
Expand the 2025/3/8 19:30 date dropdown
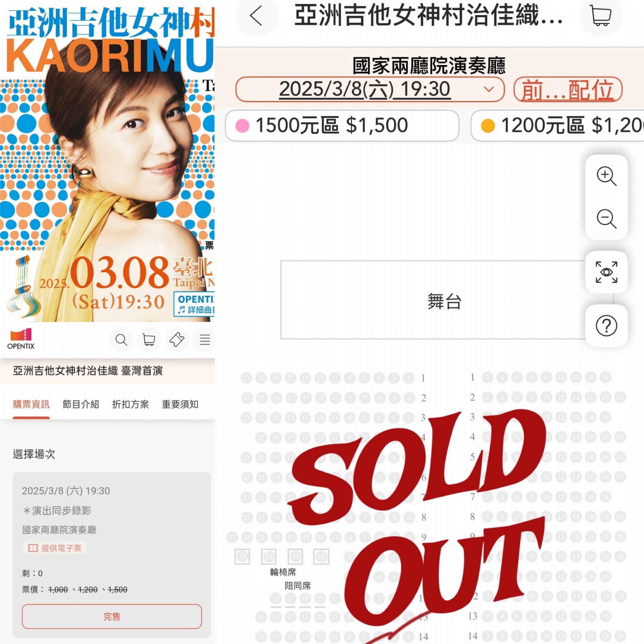pyautogui.click(x=370, y=89)
